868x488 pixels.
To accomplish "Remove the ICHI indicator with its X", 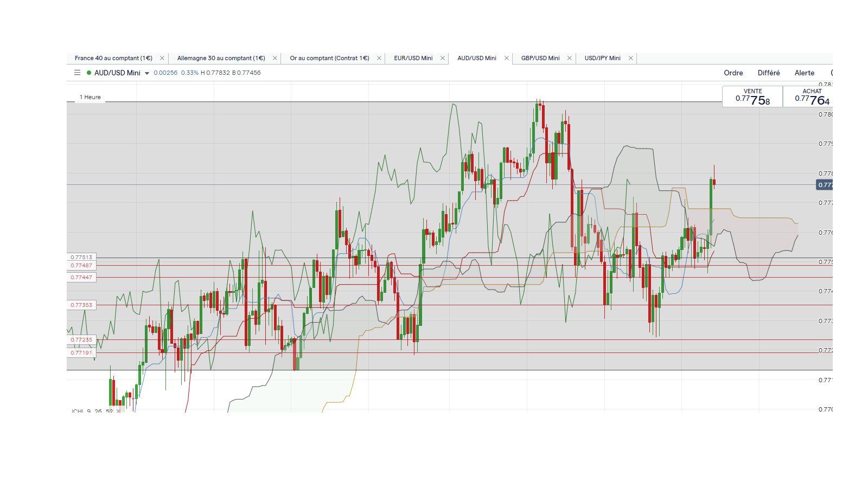I will 119,410.
